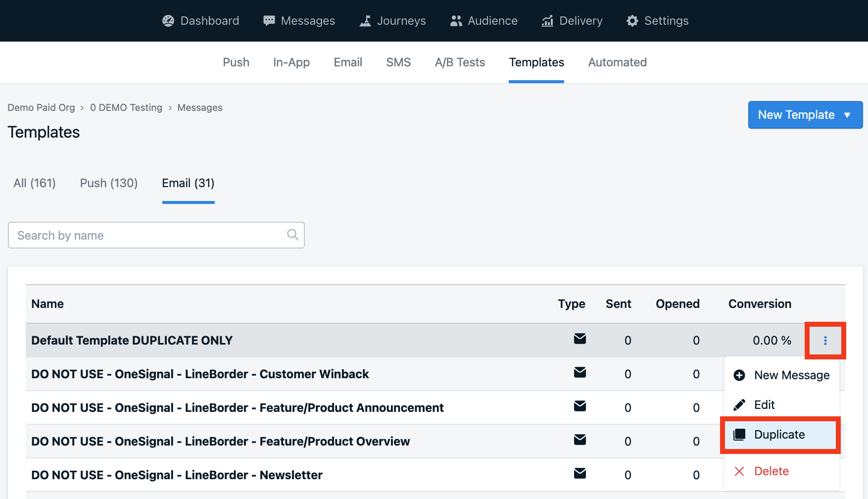This screenshot has height=499, width=868.
Task: Click the 0 DEMO Testing breadcrumb
Action: coord(126,107)
